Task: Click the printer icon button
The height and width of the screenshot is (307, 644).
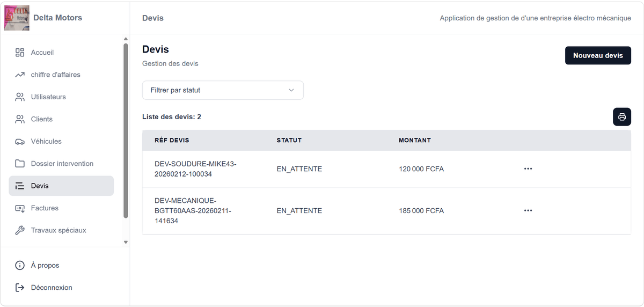Action: [622, 117]
